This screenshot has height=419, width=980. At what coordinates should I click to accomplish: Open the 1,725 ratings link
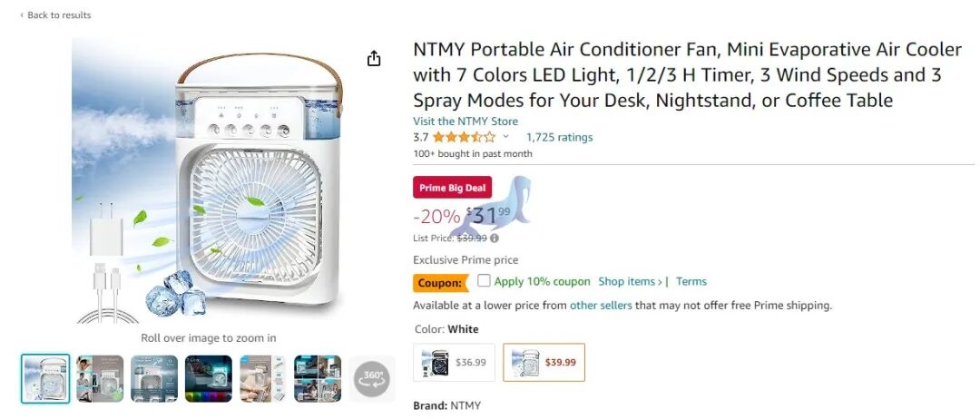pos(559,138)
